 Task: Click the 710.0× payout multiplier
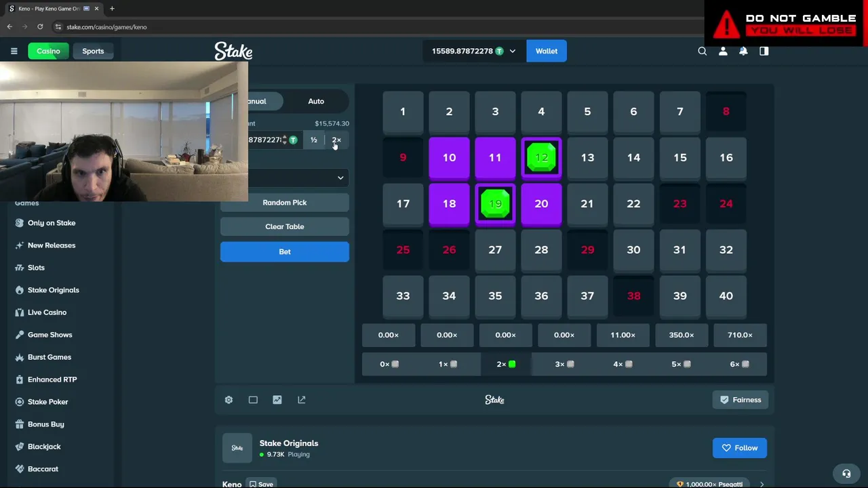(x=740, y=335)
